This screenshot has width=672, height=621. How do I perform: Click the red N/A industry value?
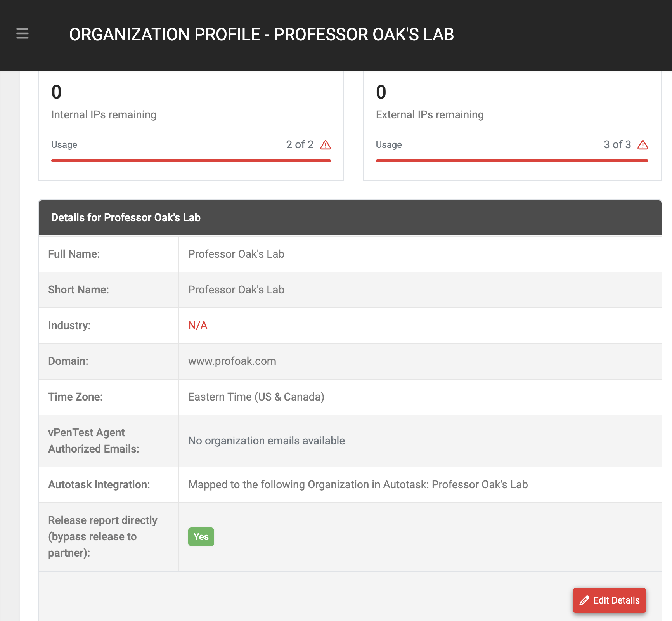[198, 326]
